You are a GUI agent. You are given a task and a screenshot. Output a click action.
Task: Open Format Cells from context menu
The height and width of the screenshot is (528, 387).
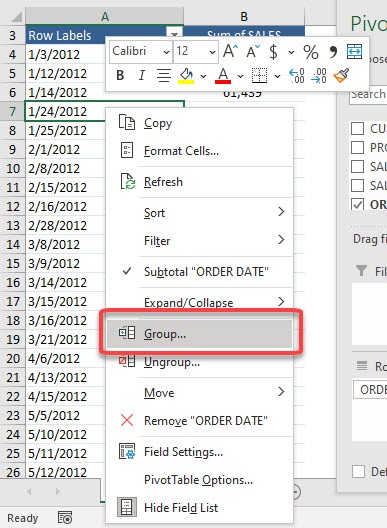(199, 151)
